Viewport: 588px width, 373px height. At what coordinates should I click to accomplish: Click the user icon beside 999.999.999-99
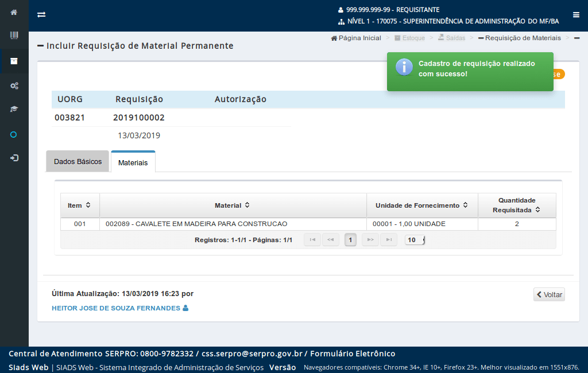click(x=341, y=10)
